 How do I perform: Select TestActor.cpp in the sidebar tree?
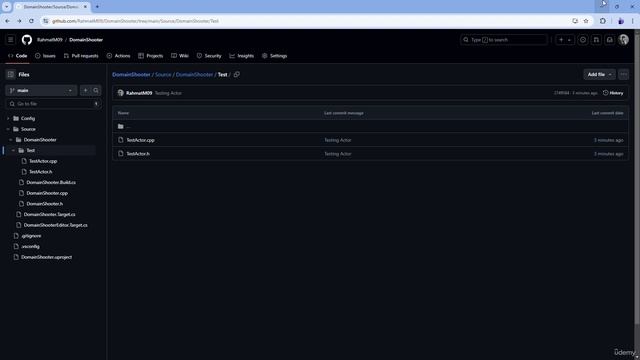43,161
